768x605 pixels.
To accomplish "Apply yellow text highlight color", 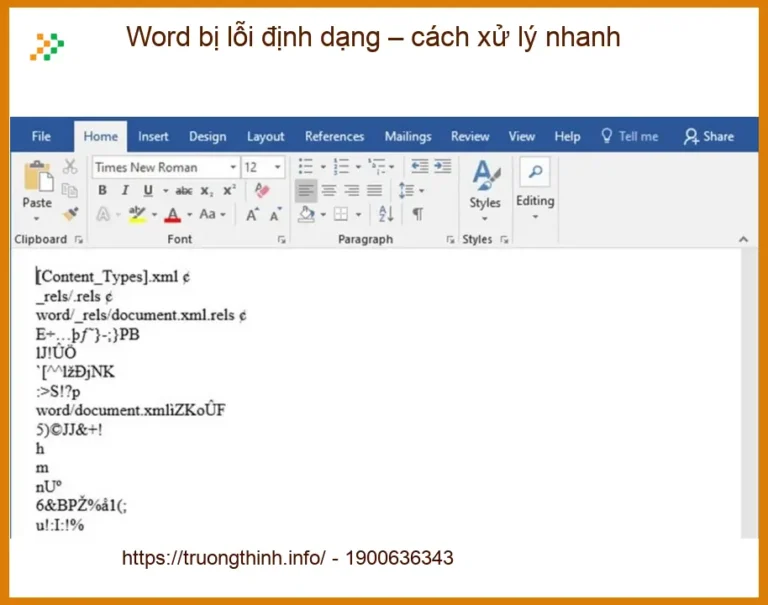I will (137, 214).
